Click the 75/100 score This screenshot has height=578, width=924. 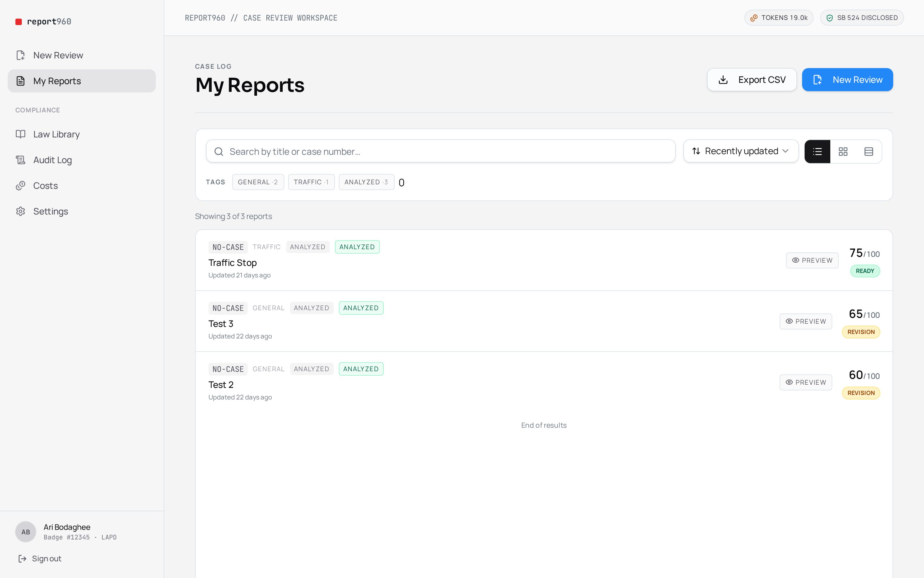864,253
